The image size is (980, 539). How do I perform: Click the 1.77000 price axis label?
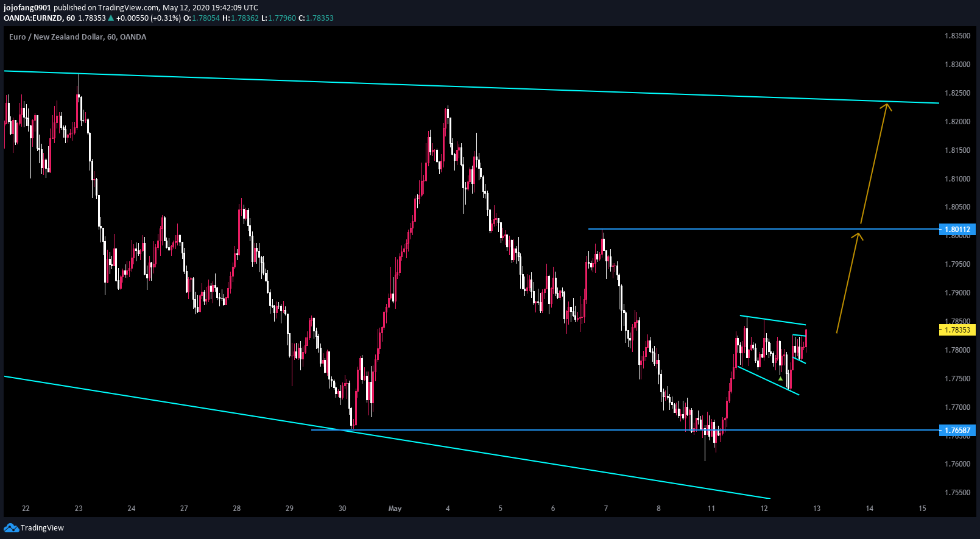(x=957, y=407)
